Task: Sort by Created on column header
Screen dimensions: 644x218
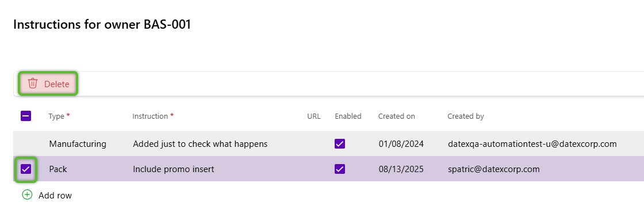Action: pyautogui.click(x=396, y=116)
